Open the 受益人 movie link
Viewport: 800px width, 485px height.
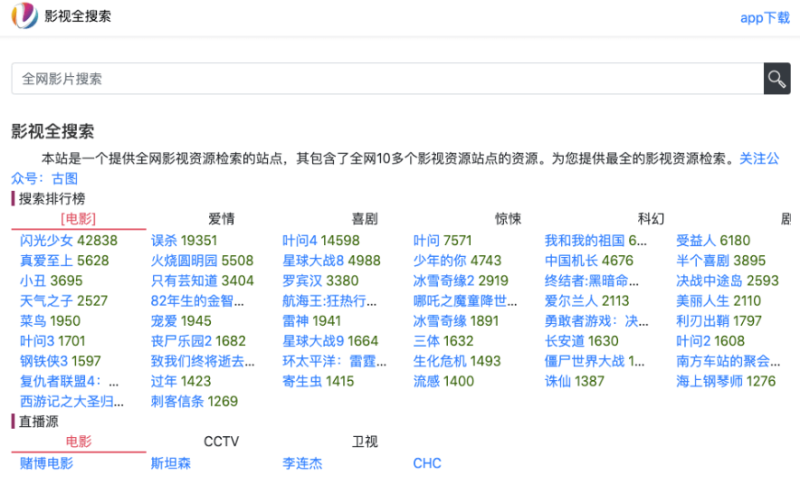point(696,240)
